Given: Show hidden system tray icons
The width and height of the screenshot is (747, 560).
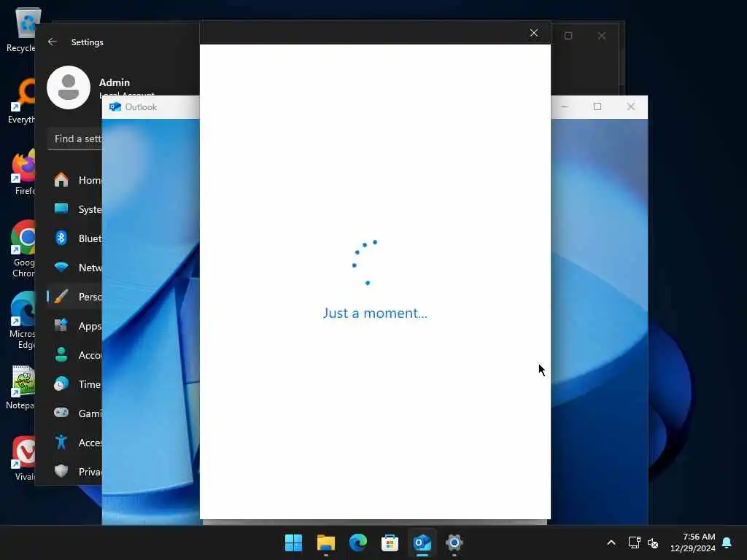Looking at the screenshot, I should coord(611,542).
